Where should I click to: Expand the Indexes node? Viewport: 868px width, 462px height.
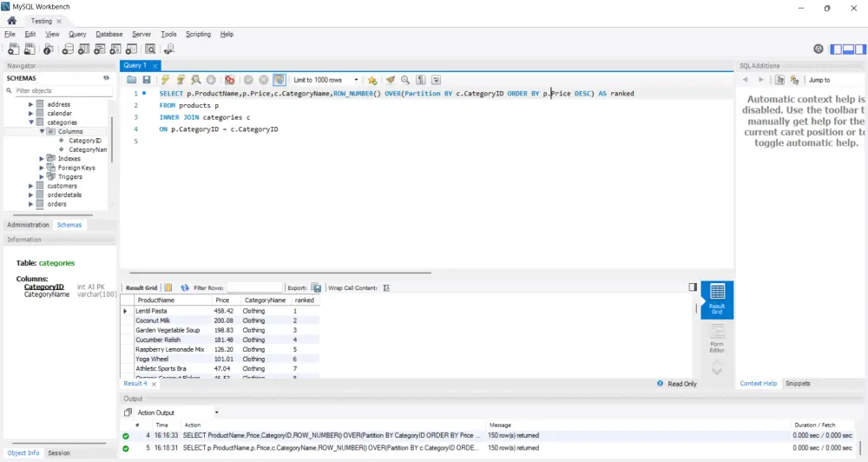pos(42,158)
